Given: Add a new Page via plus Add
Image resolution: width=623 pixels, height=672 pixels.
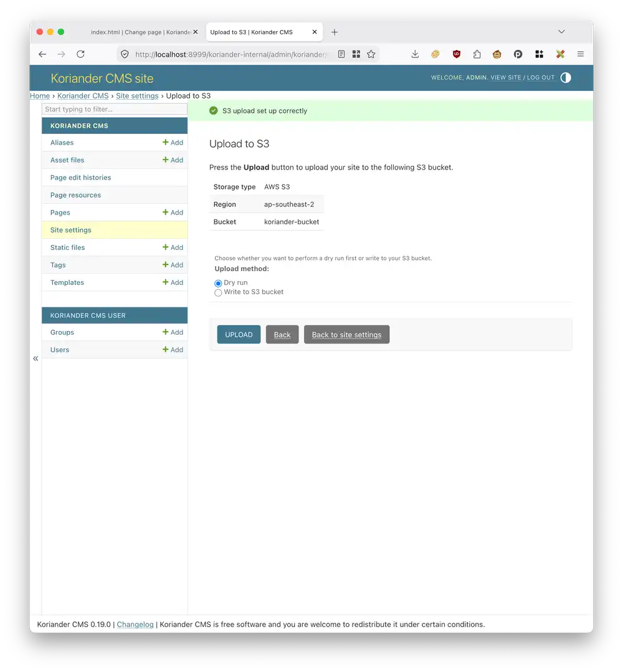Looking at the screenshot, I should (173, 213).
